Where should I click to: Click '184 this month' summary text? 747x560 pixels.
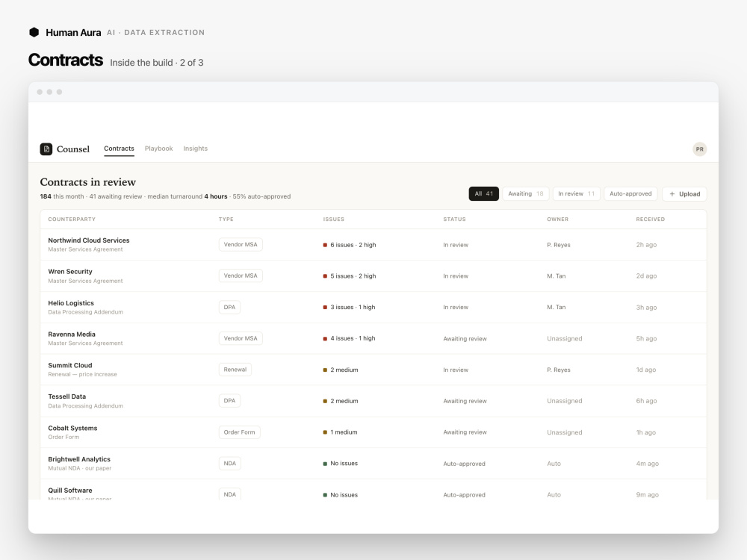[62, 196]
